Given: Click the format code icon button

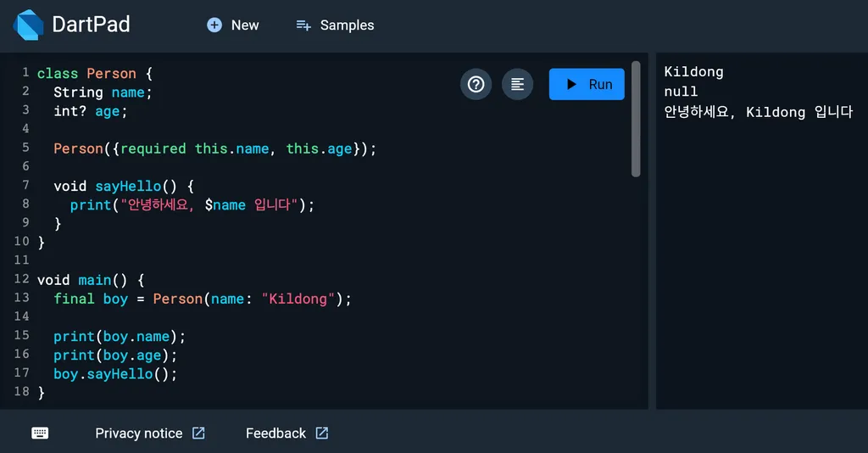Looking at the screenshot, I should point(517,84).
